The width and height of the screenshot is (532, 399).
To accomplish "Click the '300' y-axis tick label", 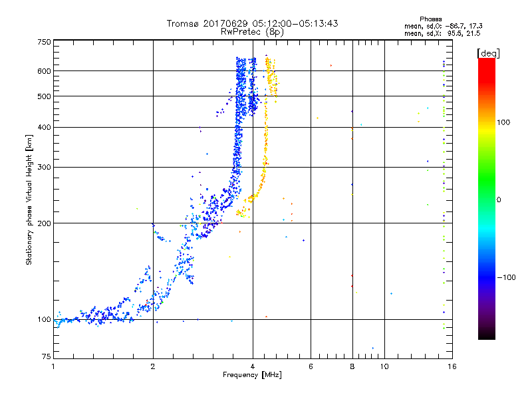I will click(x=45, y=167).
